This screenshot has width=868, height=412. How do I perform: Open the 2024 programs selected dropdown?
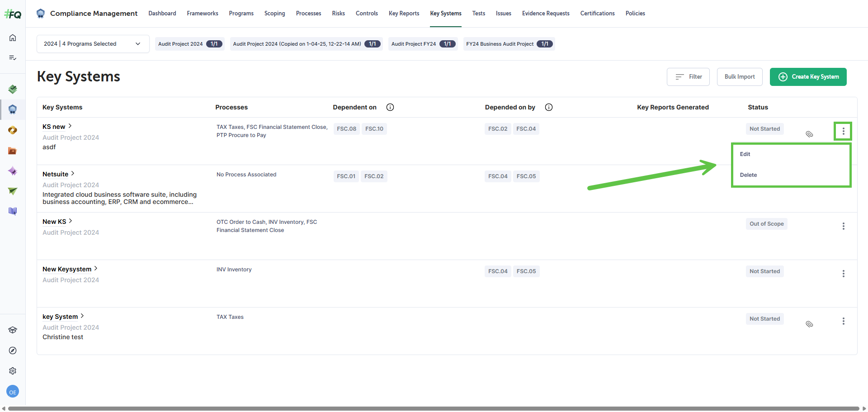(93, 44)
